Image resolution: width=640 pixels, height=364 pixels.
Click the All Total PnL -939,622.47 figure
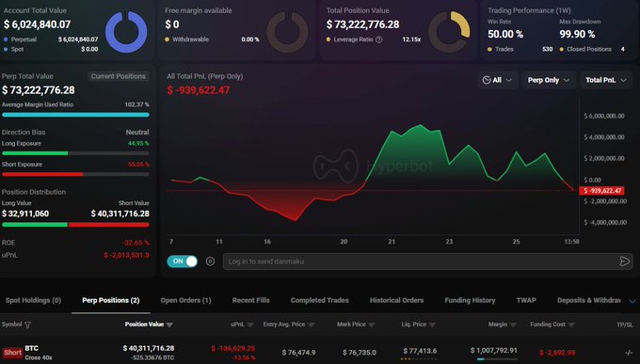click(x=199, y=90)
